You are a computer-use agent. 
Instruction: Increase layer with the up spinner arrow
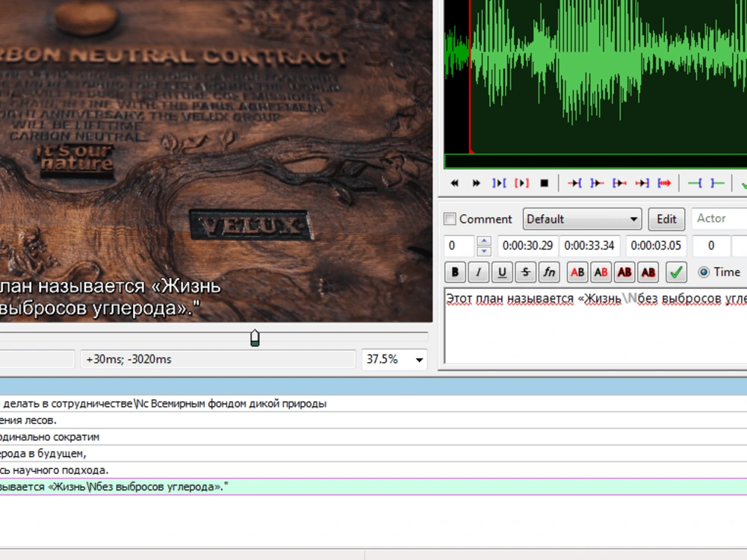click(483, 241)
